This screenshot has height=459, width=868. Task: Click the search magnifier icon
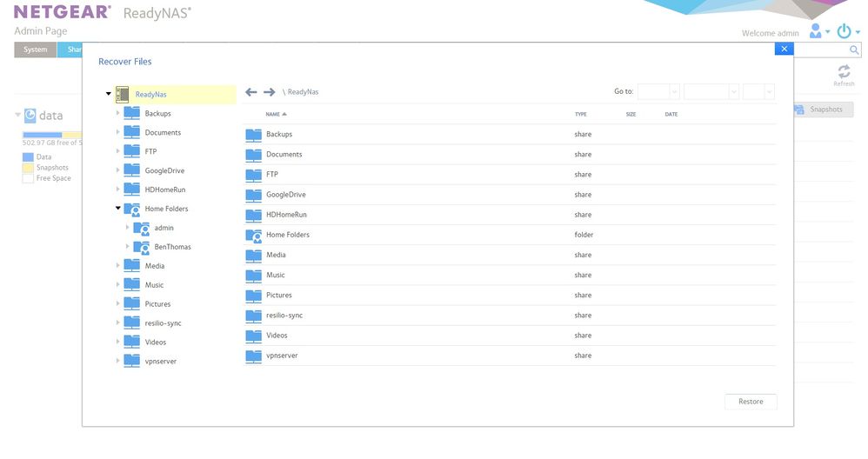tap(854, 50)
